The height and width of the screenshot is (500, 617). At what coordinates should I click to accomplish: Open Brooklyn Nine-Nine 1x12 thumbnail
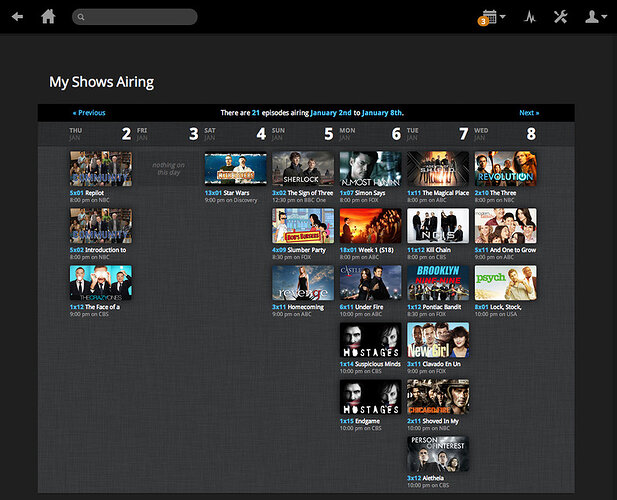click(x=438, y=283)
